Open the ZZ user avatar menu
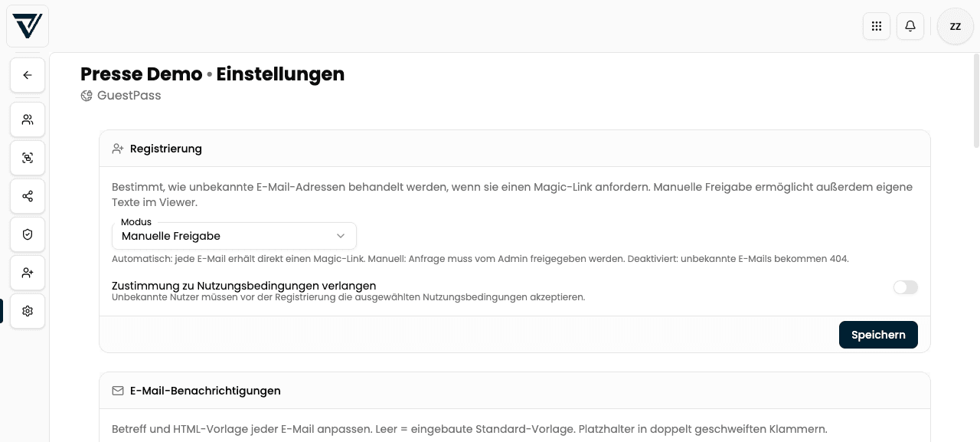This screenshot has height=442, width=980. [x=955, y=26]
